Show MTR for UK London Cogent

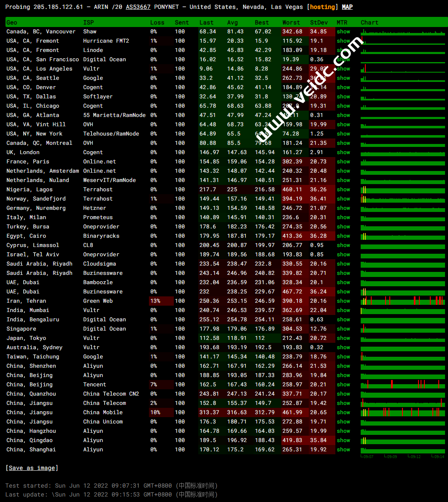[343, 152]
